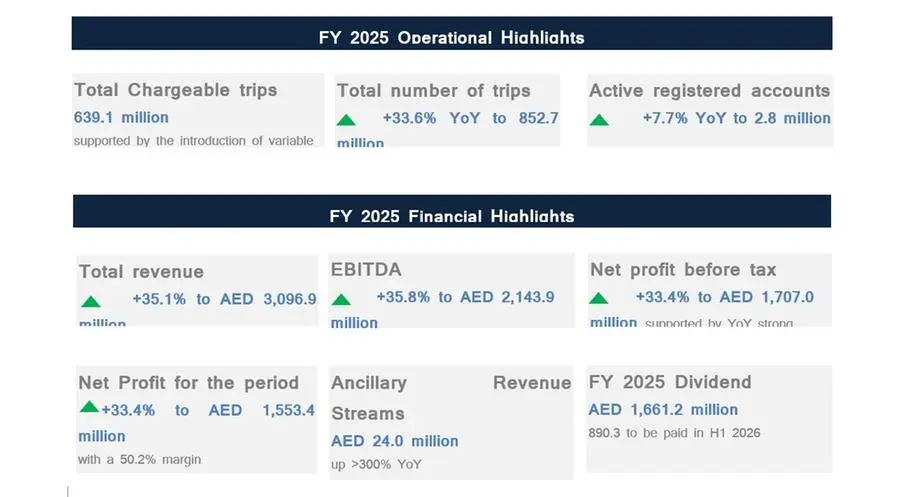
Task: Click the Total Chargeable trips title
Action: [176, 90]
